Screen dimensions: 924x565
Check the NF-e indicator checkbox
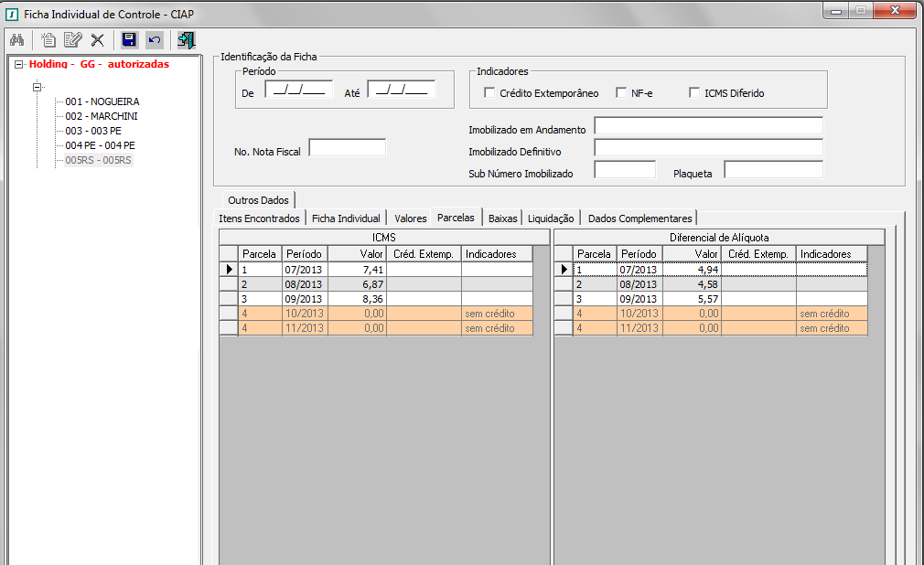click(x=621, y=93)
